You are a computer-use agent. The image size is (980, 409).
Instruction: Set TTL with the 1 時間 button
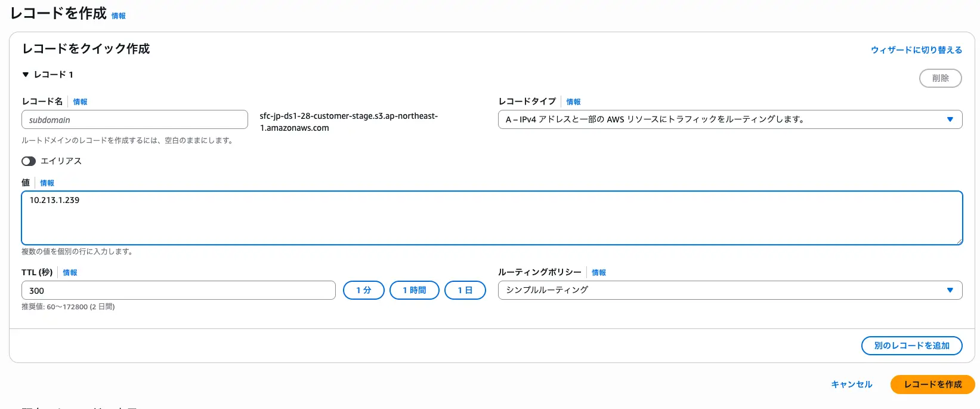414,290
